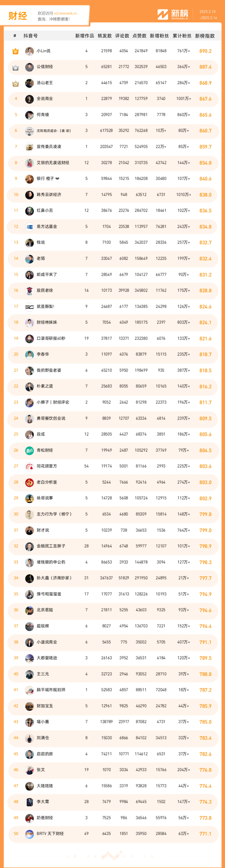The height and width of the screenshot is (868, 225).
Task: Open the 公信财经 account name
Action: [x=45, y=67]
